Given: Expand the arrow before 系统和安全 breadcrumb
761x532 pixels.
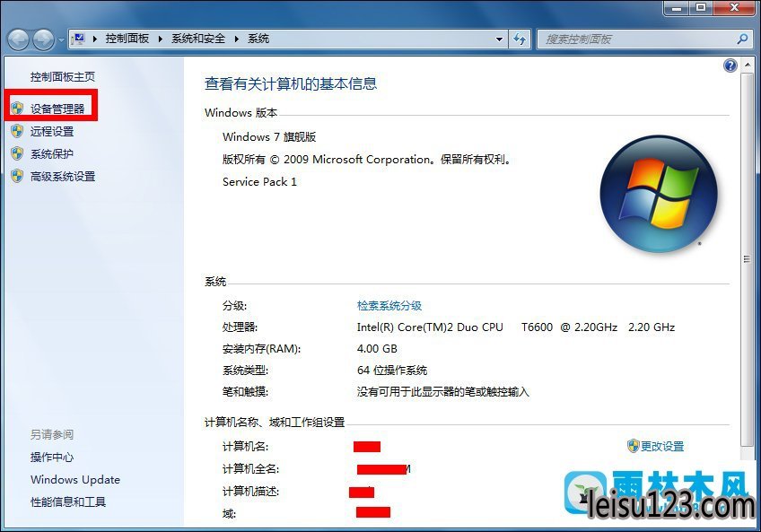Looking at the screenshot, I should coord(160,39).
